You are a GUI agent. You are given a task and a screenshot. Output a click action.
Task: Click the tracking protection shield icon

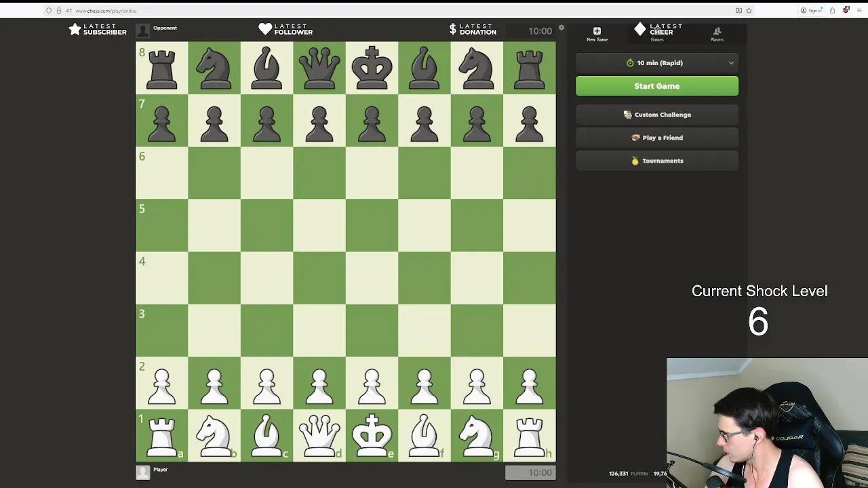[49, 10]
